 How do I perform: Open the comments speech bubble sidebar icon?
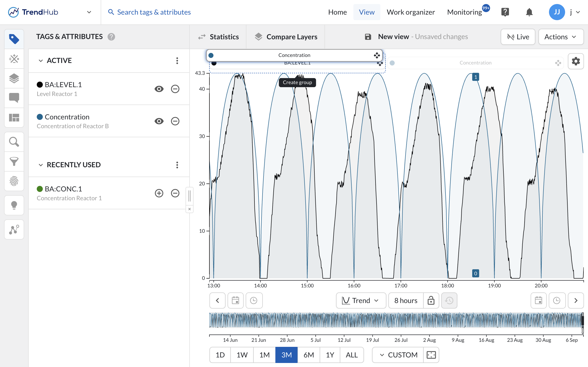point(14,98)
